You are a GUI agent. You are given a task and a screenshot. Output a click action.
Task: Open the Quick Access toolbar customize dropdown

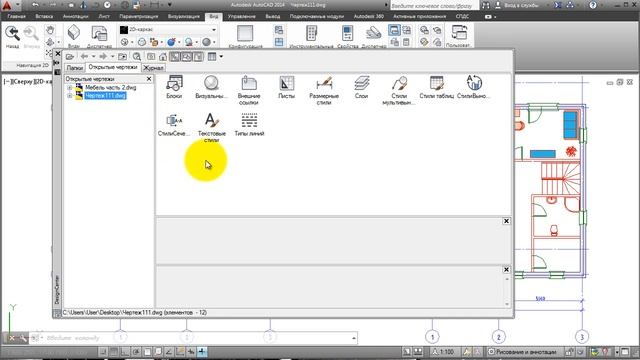coord(170,5)
